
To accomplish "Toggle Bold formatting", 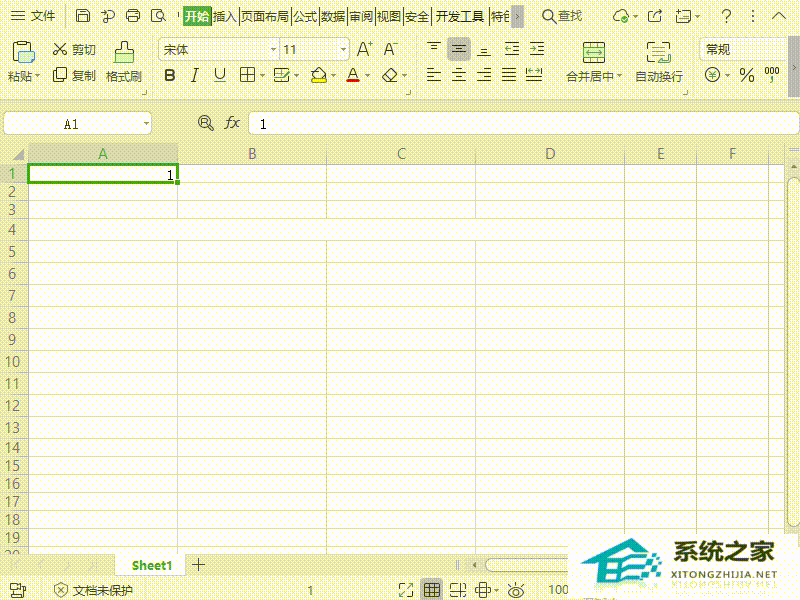I will click(x=170, y=76).
